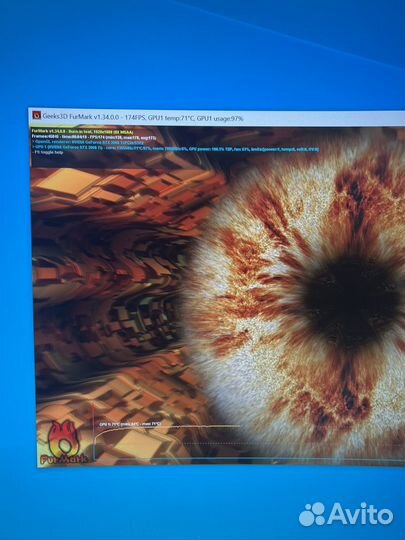The image size is (405, 540).
Task: Click the FurMark icon in the title bar
Action: pyautogui.click(x=37, y=115)
